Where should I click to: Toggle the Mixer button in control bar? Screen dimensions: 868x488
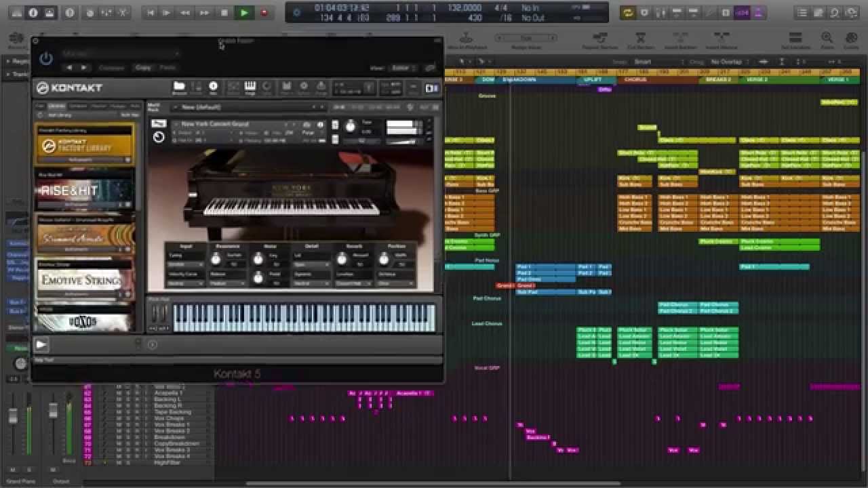click(x=106, y=12)
